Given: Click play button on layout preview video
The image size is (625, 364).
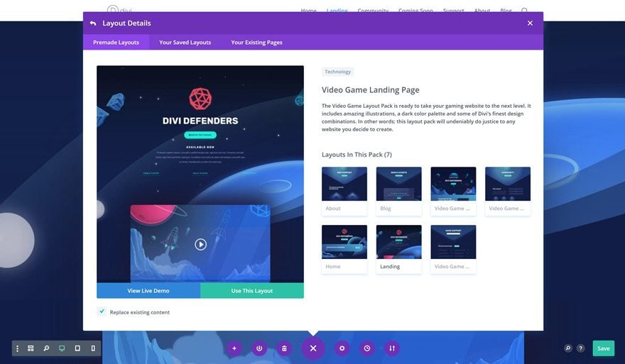Looking at the screenshot, I should point(200,244).
